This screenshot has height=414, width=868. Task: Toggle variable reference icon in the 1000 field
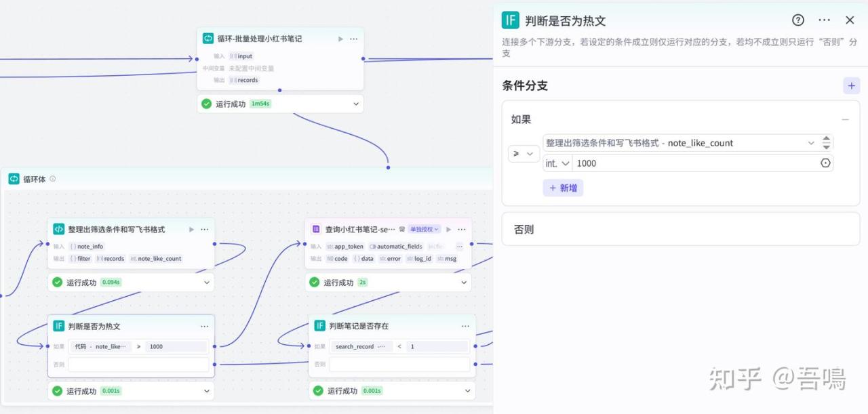click(x=825, y=163)
